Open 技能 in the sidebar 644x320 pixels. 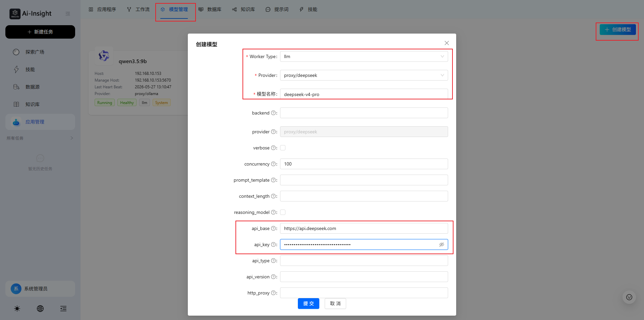click(40, 70)
